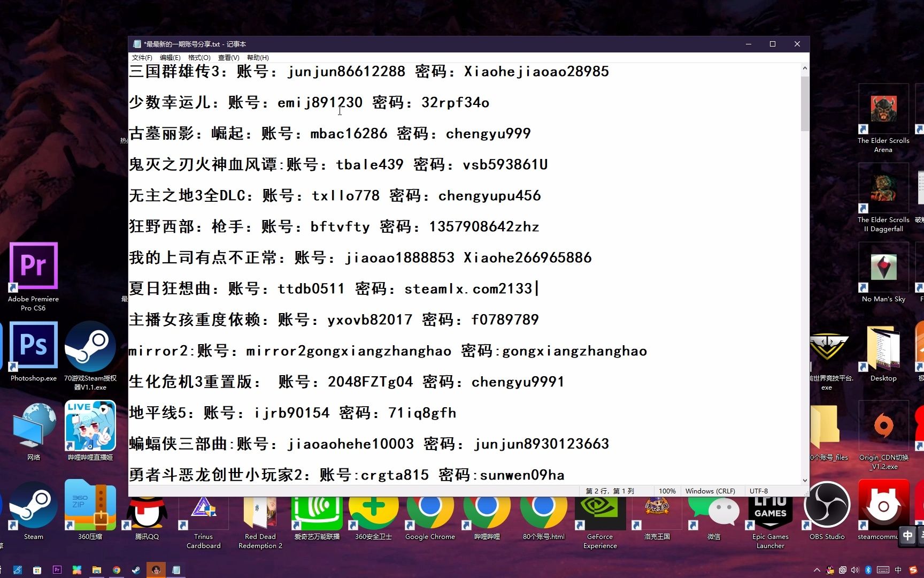The height and width of the screenshot is (578, 924).
Task: Select the Steam desktop shortcut
Action: pos(33,511)
